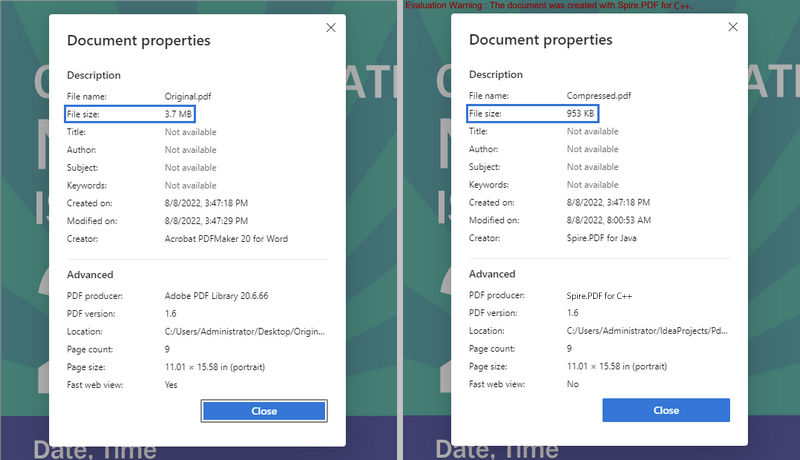Click the Advanced heading in Compressed.pdf dialog
Screen dimensions: 800x460
pyautogui.click(x=492, y=275)
